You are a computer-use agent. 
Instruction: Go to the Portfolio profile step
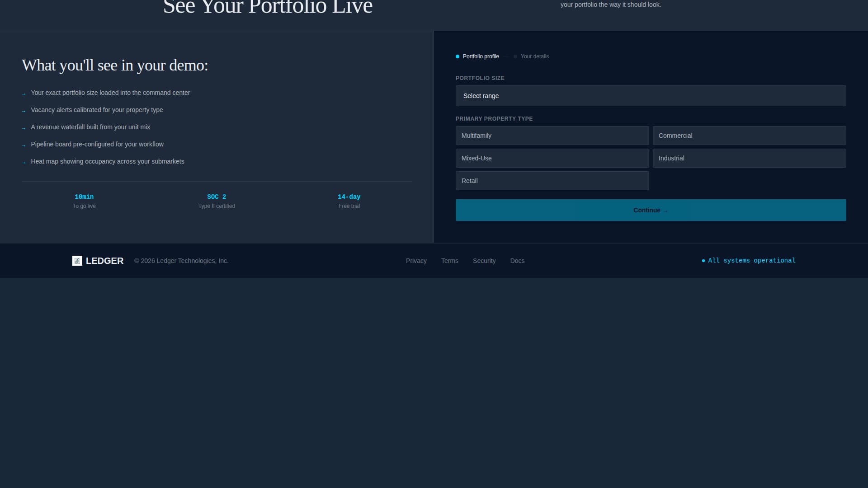[x=477, y=56]
